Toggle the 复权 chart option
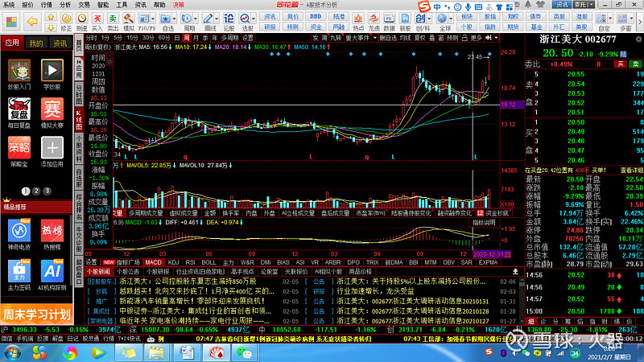644x362 pixels. (x=419, y=38)
